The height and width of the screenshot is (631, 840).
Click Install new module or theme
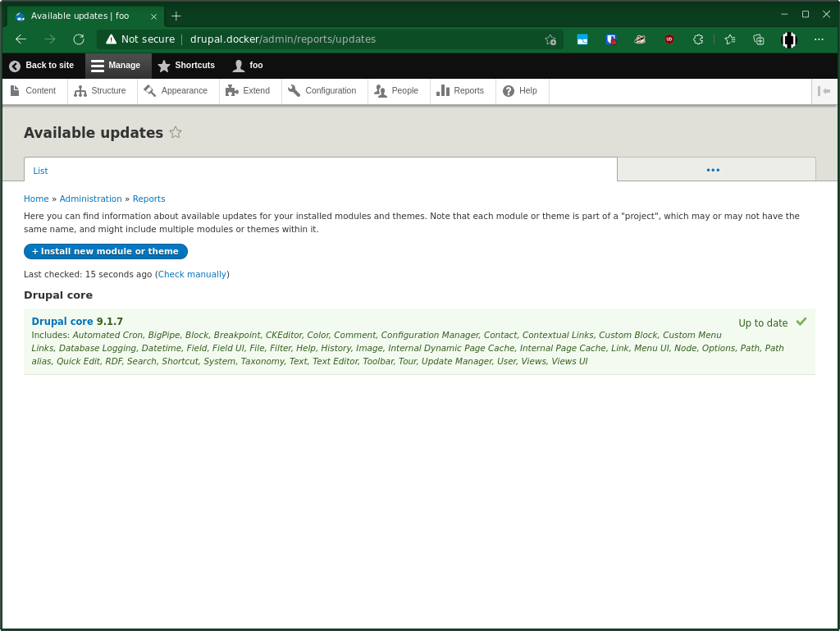[x=105, y=251]
